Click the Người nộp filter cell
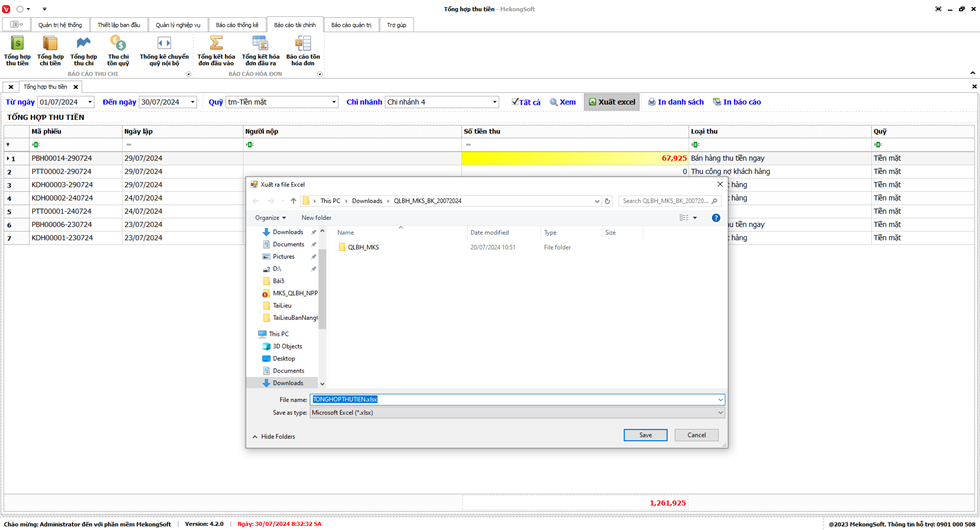 point(352,145)
